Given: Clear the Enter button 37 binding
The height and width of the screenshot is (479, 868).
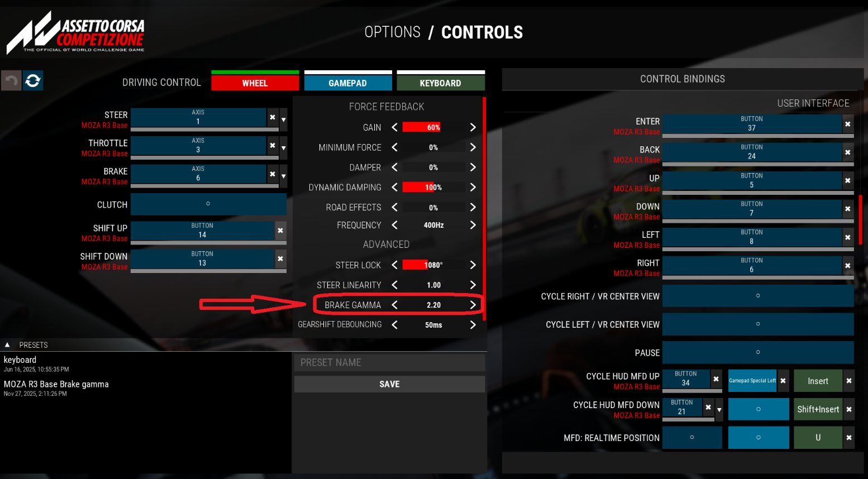Looking at the screenshot, I should (x=848, y=124).
